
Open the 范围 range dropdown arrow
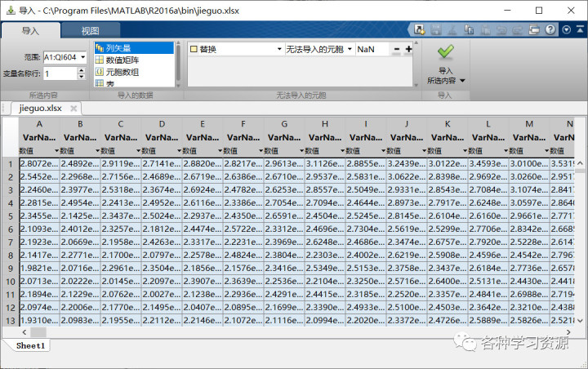(82, 57)
